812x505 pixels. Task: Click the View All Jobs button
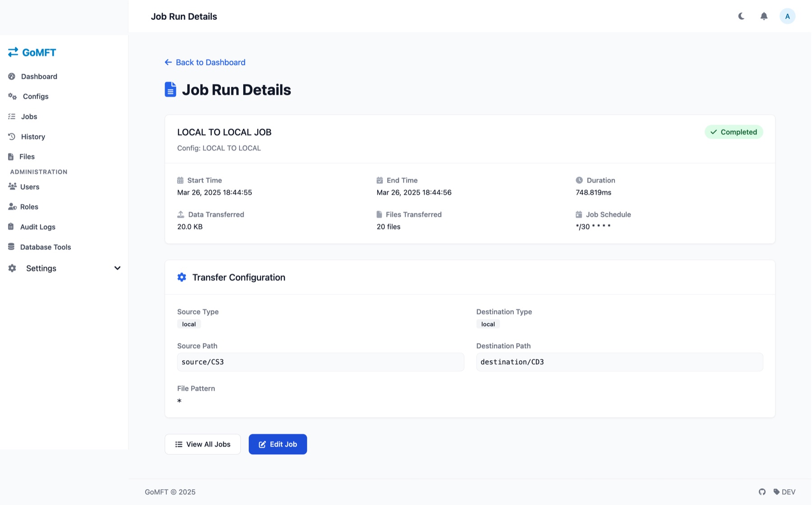click(x=203, y=444)
